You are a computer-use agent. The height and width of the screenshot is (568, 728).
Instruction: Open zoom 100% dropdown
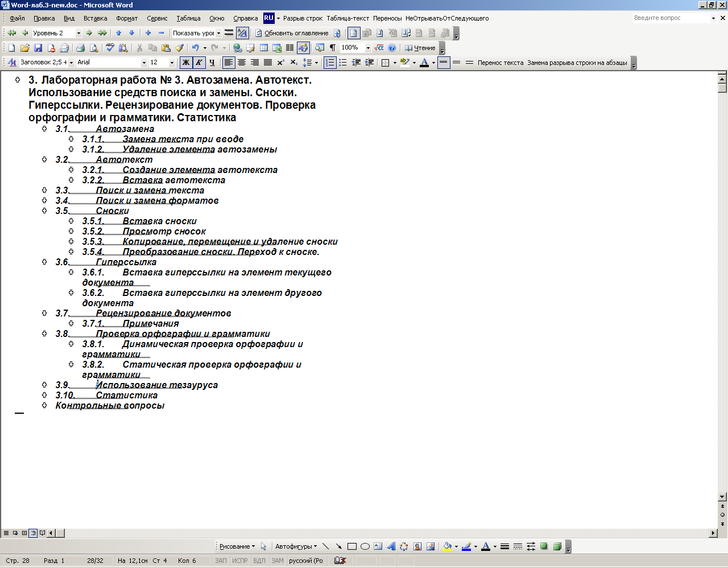(x=368, y=48)
